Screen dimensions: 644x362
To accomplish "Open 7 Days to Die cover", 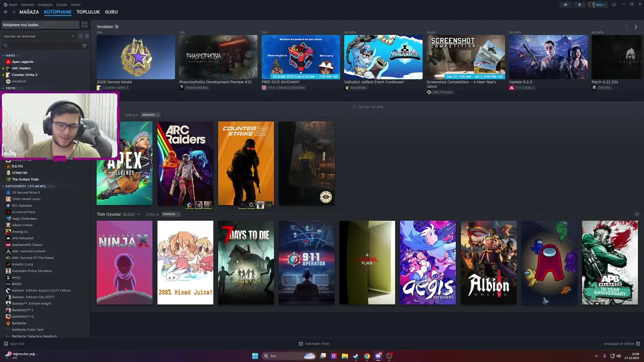I will click(246, 262).
